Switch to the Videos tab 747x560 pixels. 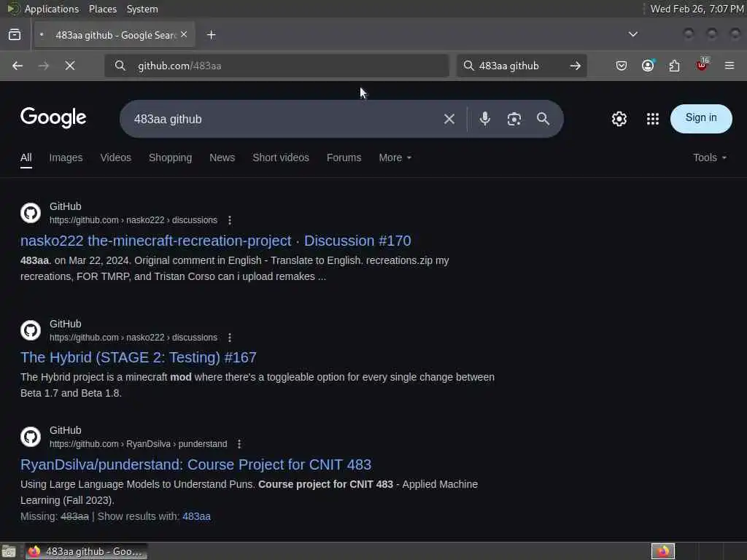pos(116,157)
